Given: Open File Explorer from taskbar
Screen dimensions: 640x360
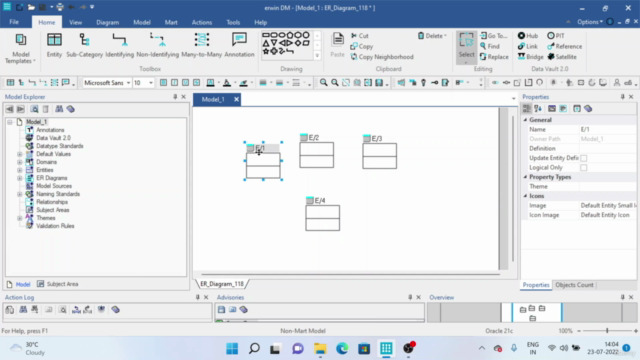Looking at the screenshot, I should tap(320, 349).
